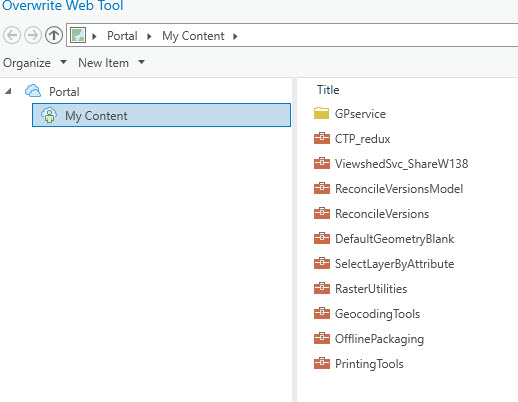This screenshot has height=402, width=518.
Task: Click the Portal cloud icon in tree
Action: tap(33, 91)
